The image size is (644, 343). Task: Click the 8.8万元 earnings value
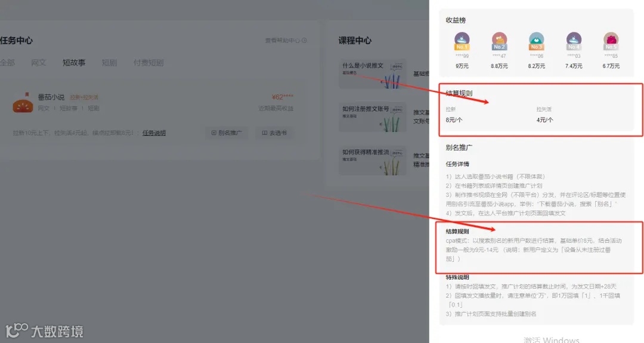500,66
